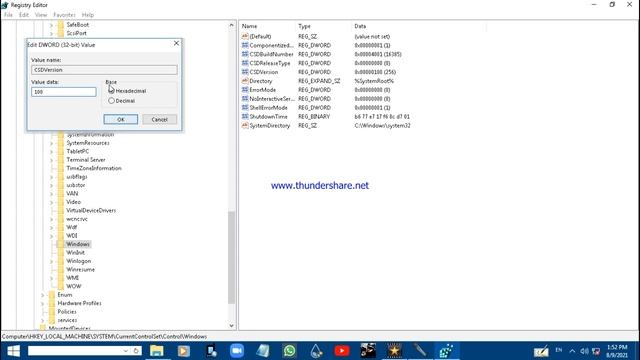Click the Enum key folder icon
This screenshot has width=640, height=360.
coord(52,295)
